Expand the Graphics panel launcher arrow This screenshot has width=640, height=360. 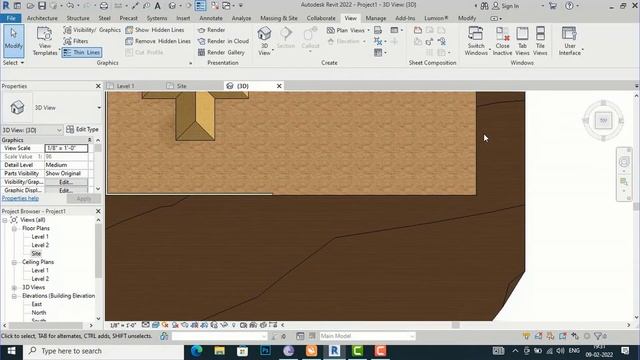[191, 63]
